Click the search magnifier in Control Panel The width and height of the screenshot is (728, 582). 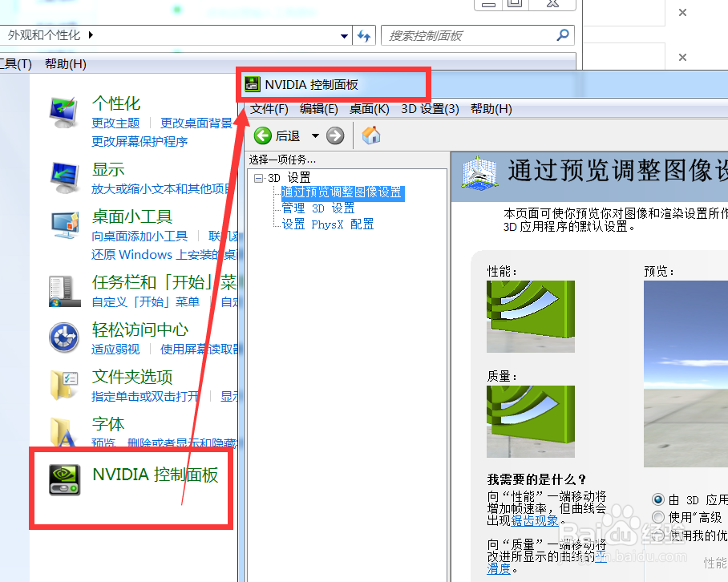click(x=563, y=34)
